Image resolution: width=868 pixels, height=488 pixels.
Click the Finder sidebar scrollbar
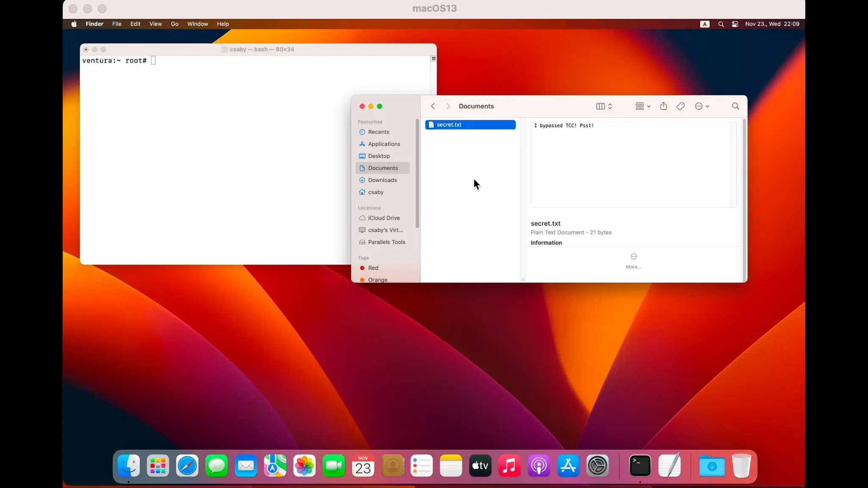417,174
